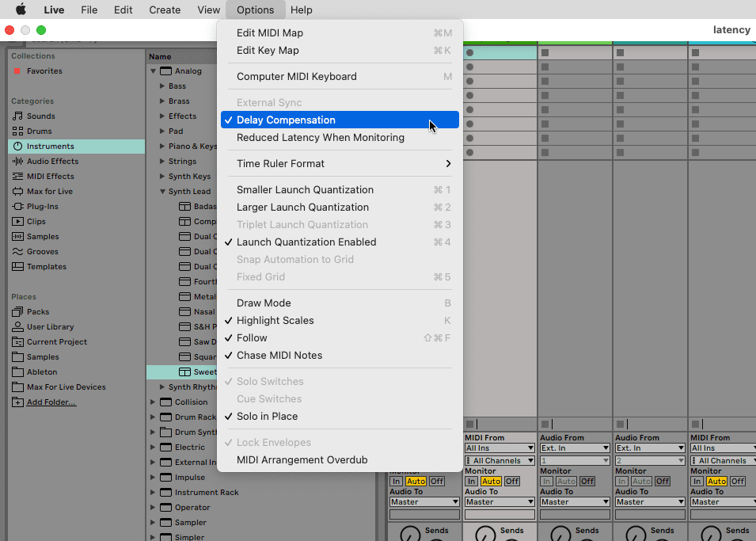
Task: Toggle Launch Quantization Enabled
Action: (340, 242)
